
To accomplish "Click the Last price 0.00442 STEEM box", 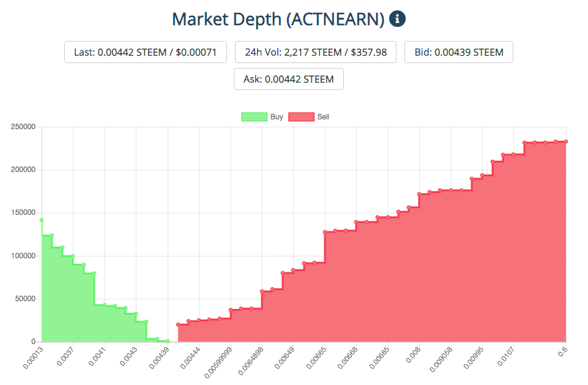I will coord(146,52).
